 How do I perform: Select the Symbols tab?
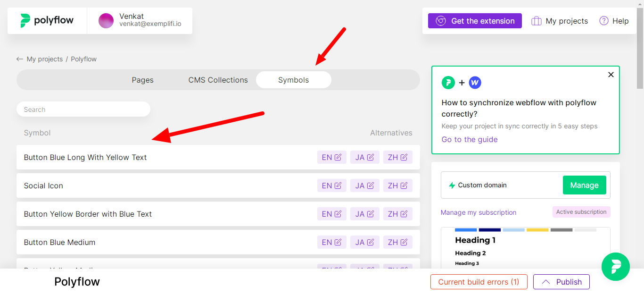[x=294, y=80]
